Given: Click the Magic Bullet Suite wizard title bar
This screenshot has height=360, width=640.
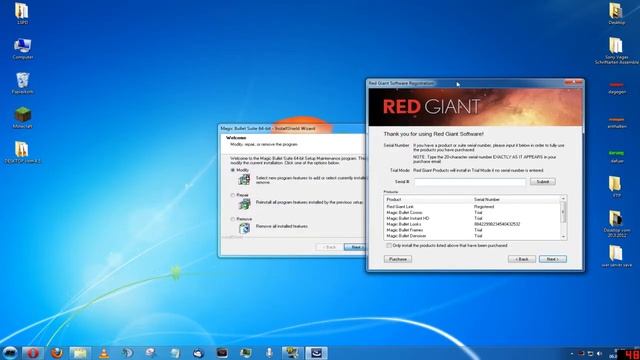Looking at the screenshot, I should (x=292, y=128).
